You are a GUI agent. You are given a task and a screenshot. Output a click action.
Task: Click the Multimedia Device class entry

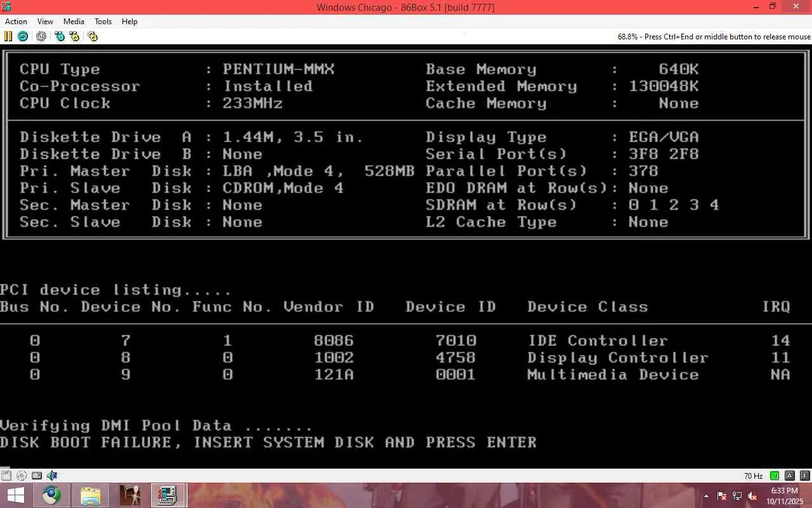613,375
